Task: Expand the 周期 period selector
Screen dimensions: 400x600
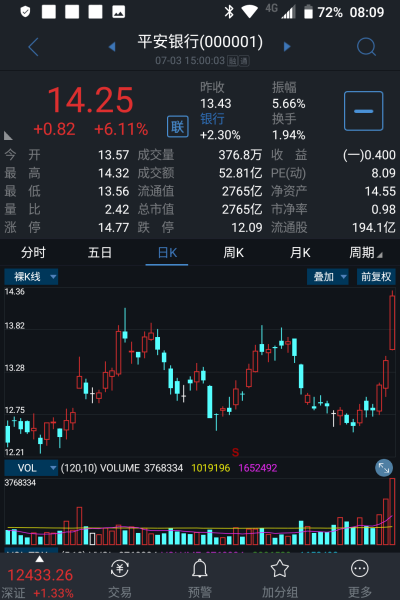Action: 366,253
